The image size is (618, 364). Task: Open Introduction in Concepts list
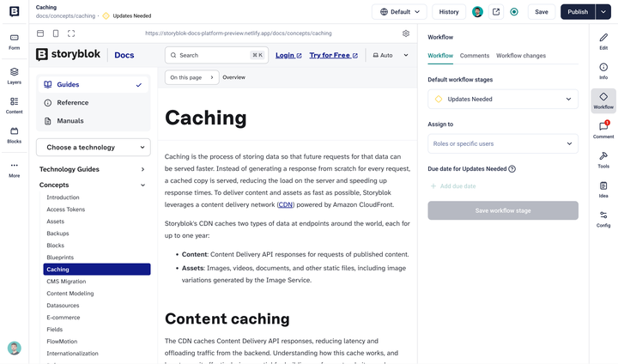coord(63,197)
